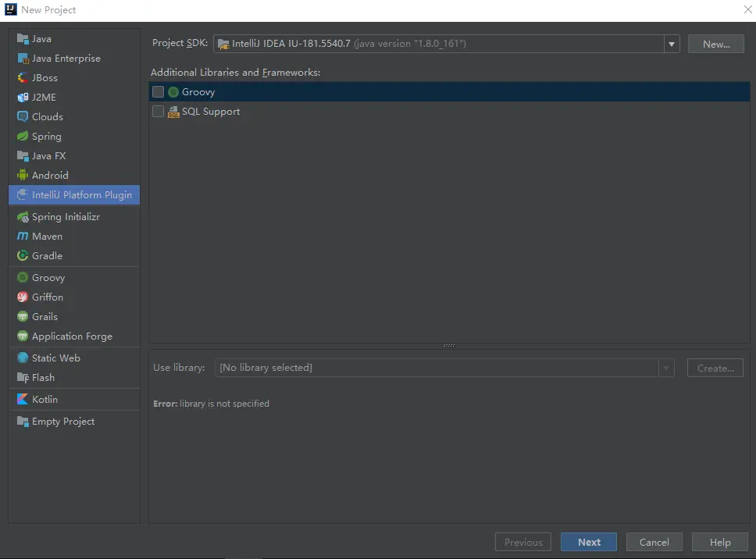Open the Use library dropdown arrow

[x=666, y=369]
